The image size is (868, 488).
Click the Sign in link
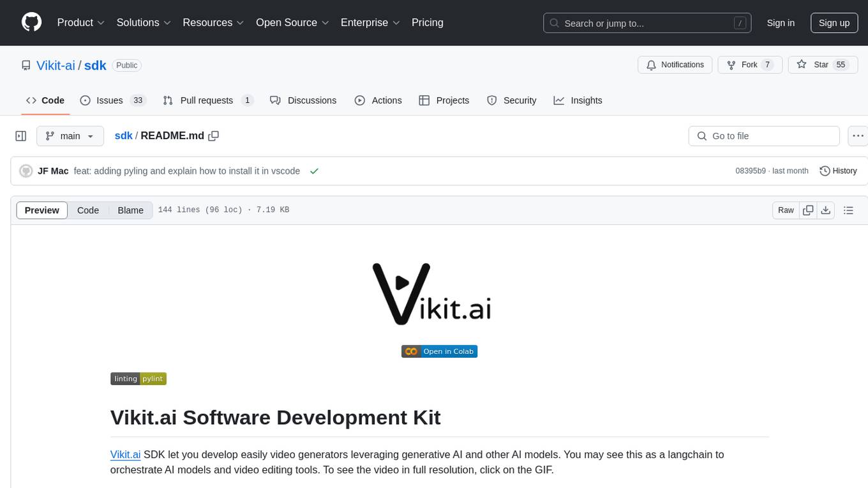pos(781,23)
